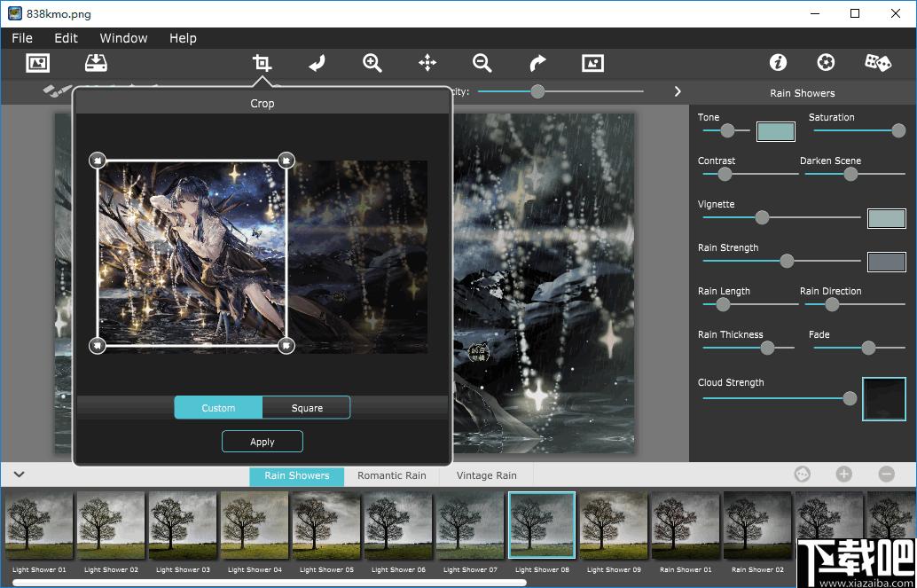Screen dimensions: 917x588
Task: Click the Cloud Strength texture swatch
Action: [884, 399]
